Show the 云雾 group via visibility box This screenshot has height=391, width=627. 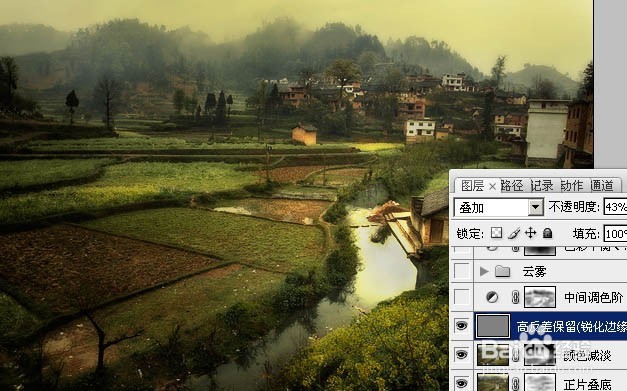pyautogui.click(x=461, y=271)
